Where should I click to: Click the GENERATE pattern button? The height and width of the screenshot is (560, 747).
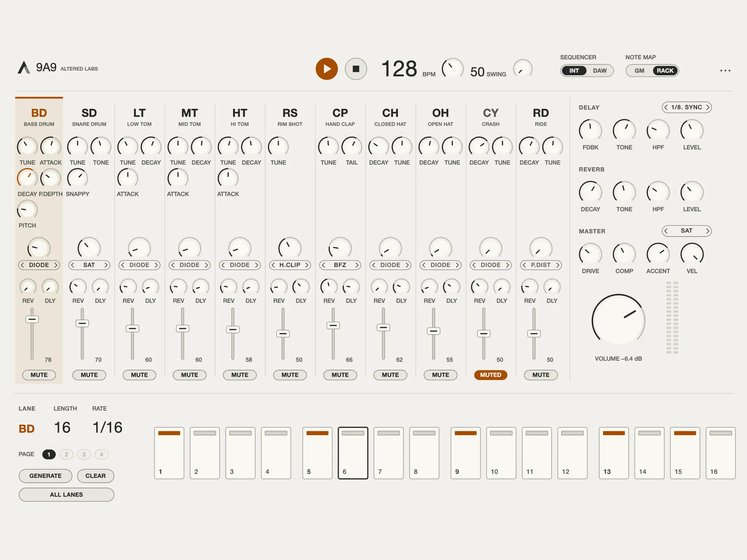pos(45,476)
